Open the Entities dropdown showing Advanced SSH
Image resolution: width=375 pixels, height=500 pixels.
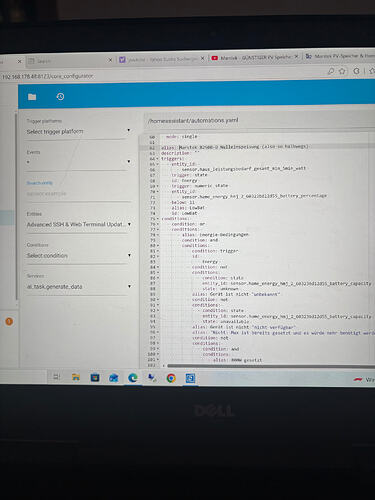point(79,224)
